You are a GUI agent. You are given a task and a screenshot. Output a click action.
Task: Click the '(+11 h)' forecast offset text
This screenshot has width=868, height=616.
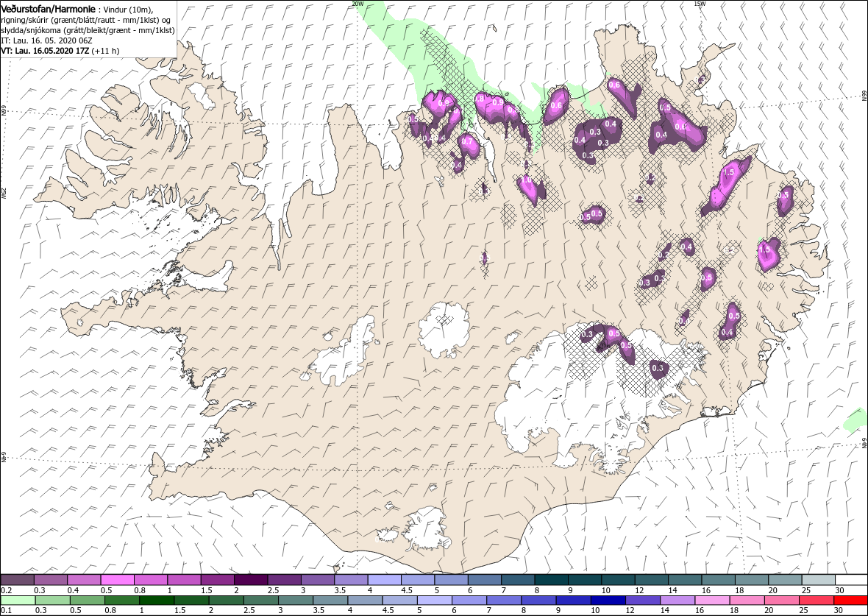[x=107, y=50]
